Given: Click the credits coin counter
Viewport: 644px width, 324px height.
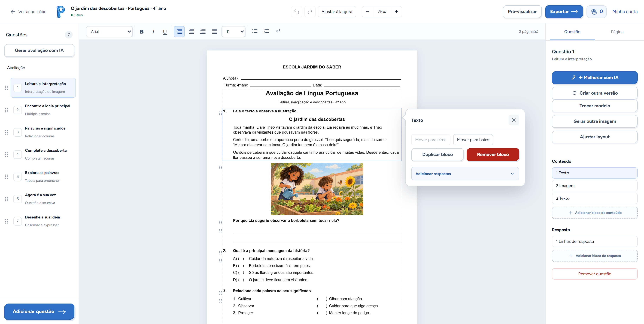Looking at the screenshot, I should pyautogui.click(x=597, y=11).
